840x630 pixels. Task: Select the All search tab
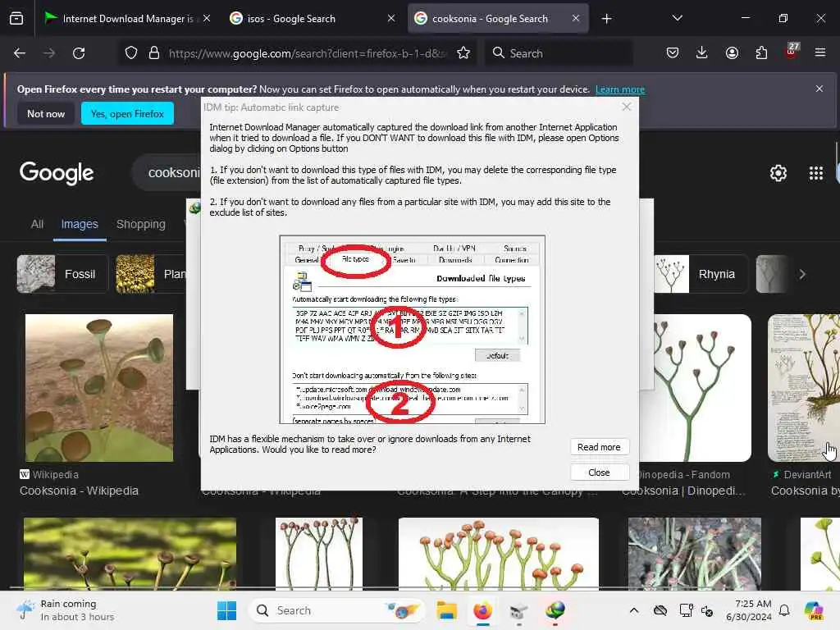[x=37, y=224]
